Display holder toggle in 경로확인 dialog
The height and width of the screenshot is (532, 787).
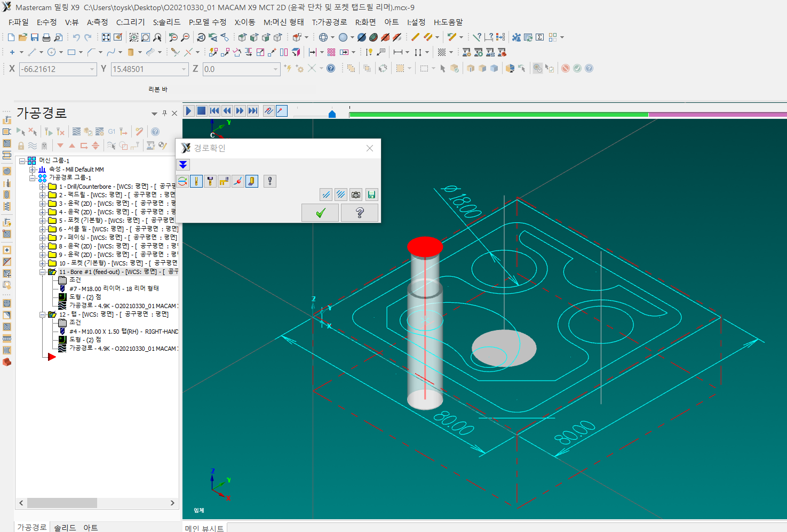pyautogui.click(x=210, y=181)
